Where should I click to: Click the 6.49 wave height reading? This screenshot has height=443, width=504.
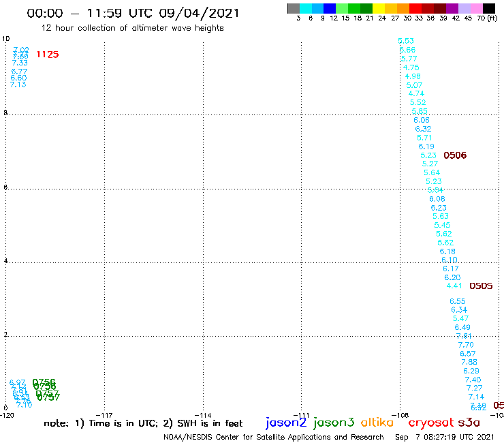(462, 328)
